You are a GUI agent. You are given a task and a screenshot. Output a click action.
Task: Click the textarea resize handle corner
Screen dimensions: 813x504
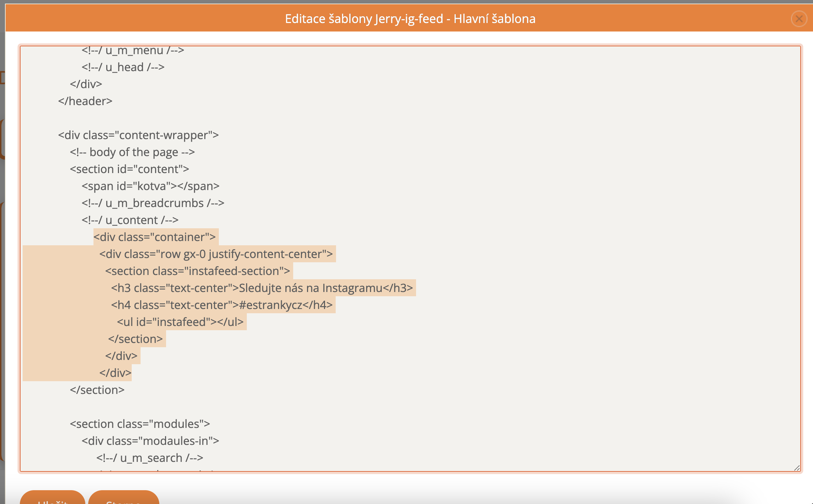(x=797, y=468)
